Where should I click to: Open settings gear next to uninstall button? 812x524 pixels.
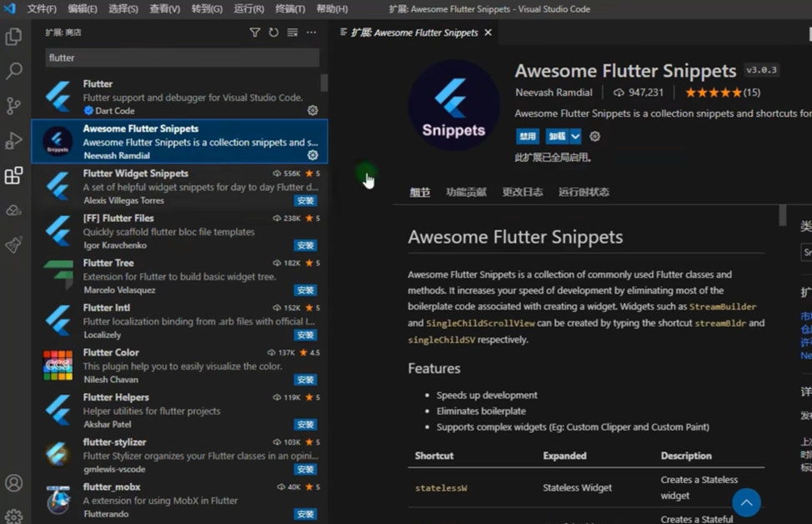[595, 136]
